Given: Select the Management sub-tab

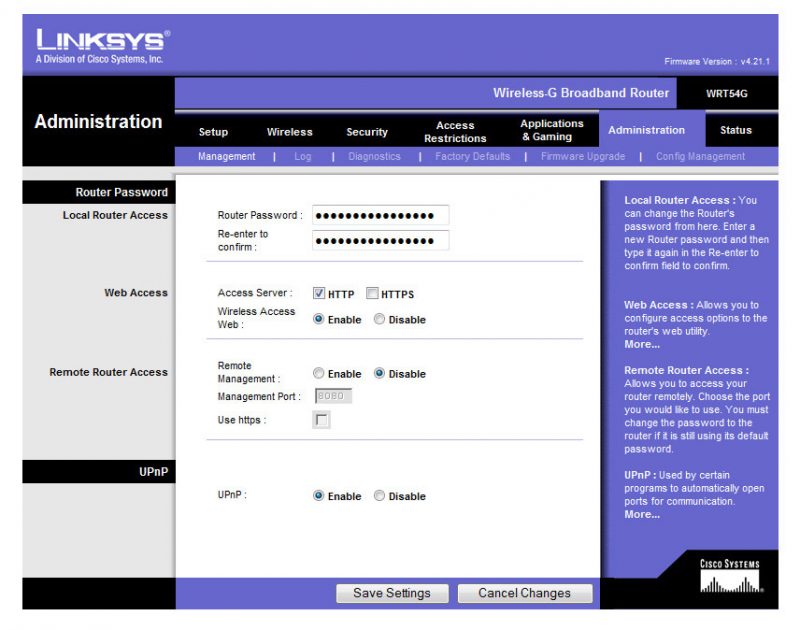Looking at the screenshot, I should click(227, 156).
